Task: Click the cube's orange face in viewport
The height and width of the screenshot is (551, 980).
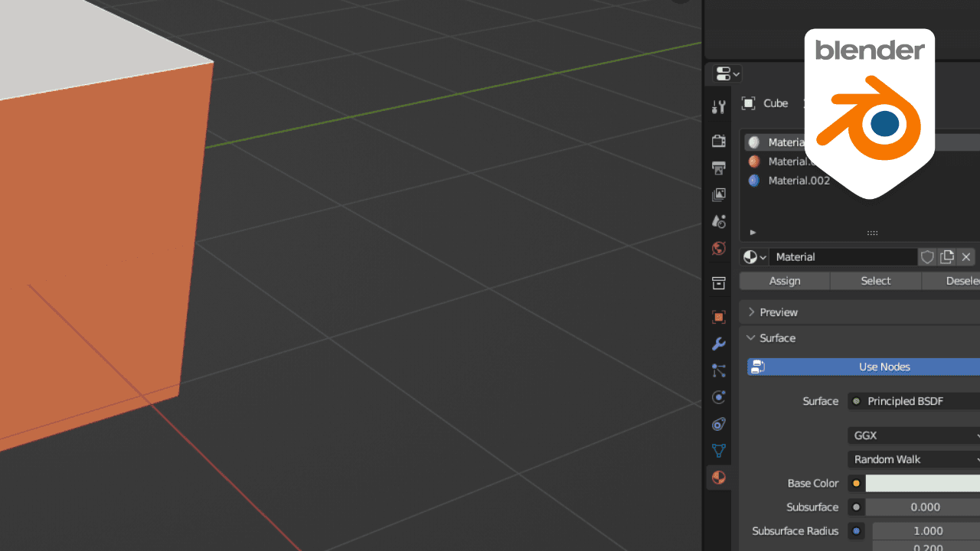Action: [x=100, y=253]
